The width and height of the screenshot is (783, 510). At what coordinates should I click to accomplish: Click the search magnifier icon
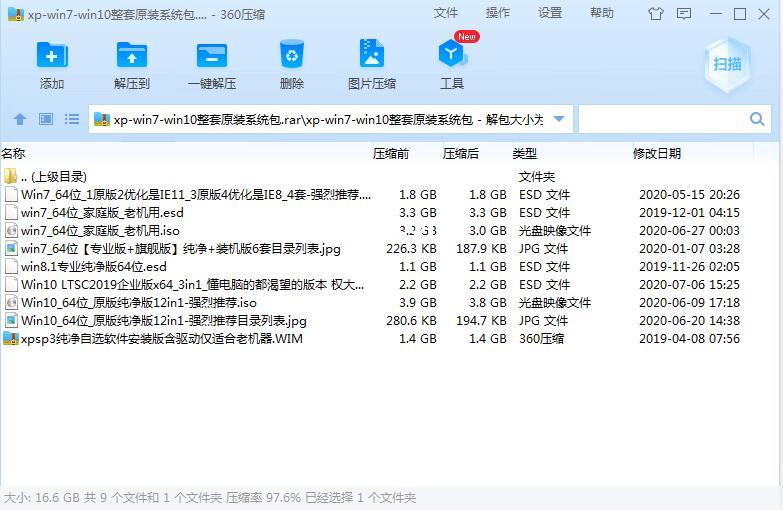point(757,119)
